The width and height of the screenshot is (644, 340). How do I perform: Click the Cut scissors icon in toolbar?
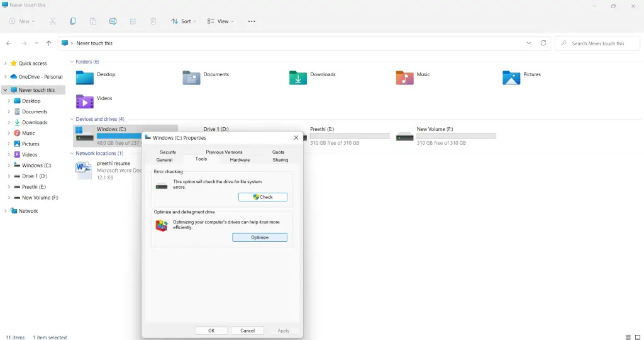pos(53,21)
